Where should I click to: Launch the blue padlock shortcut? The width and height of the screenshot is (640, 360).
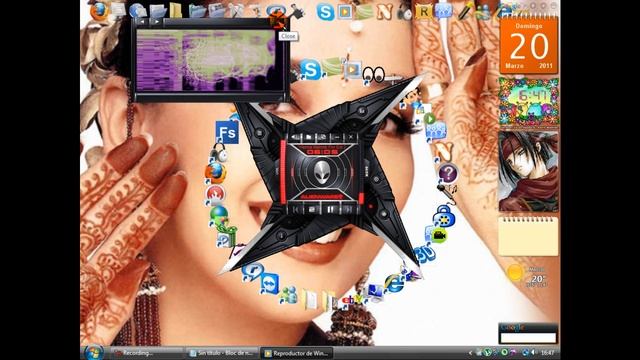coord(444,216)
